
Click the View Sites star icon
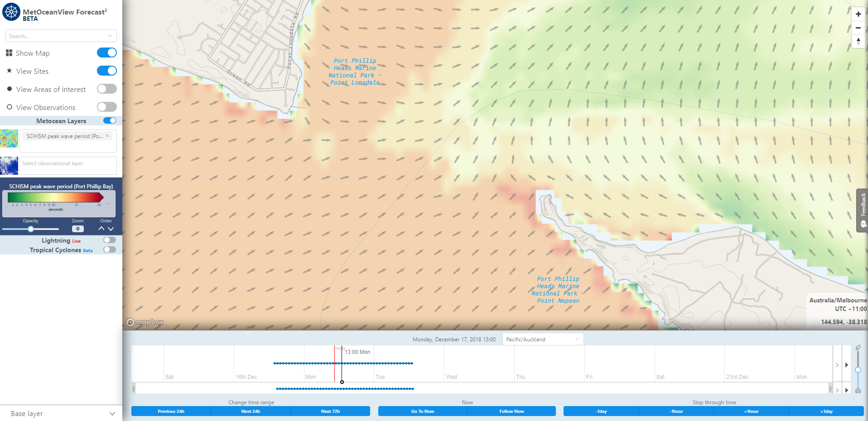pyautogui.click(x=9, y=71)
